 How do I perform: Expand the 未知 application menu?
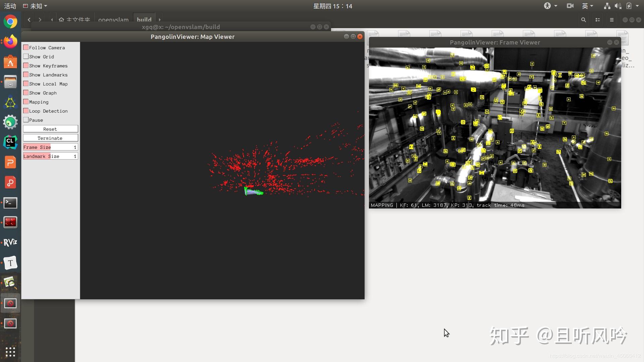tap(35, 6)
